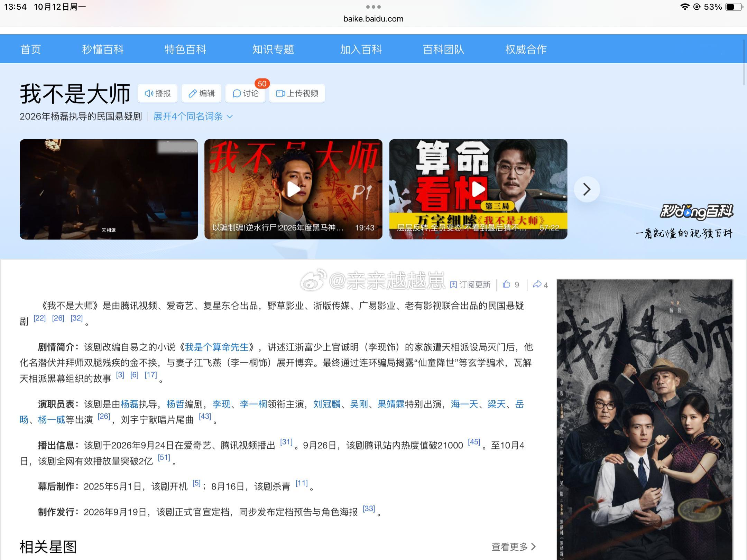Screen dimensions: 747x560
Task: Open the 我是个算命先生 novel link
Action: 217,347
